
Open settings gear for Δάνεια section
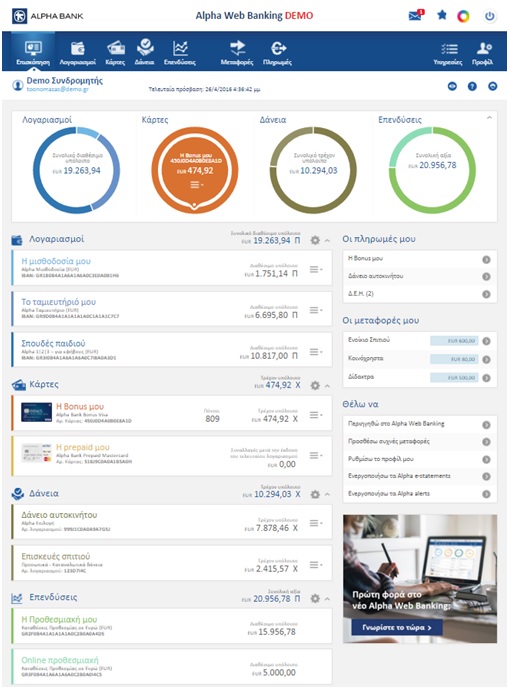pyautogui.click(x=315, y=494)
